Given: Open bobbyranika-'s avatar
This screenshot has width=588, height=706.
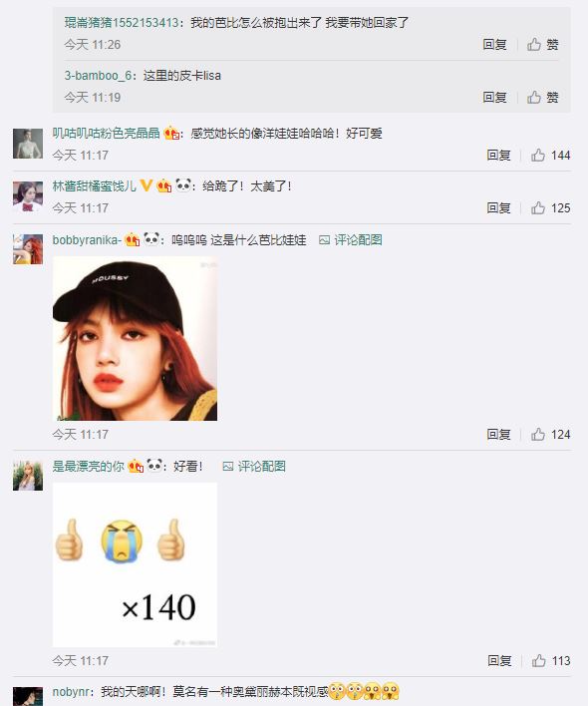Looking at the screenshot, I should coord(28,249).
